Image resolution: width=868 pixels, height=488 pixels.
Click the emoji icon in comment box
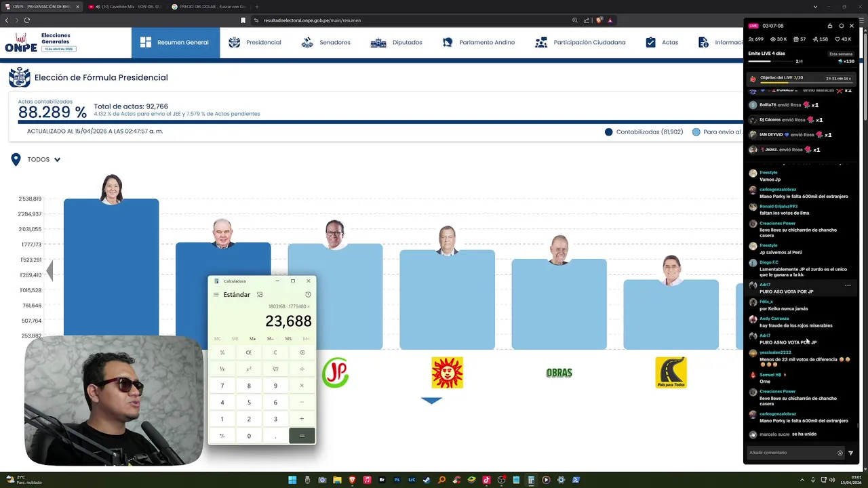click(840, 453)
